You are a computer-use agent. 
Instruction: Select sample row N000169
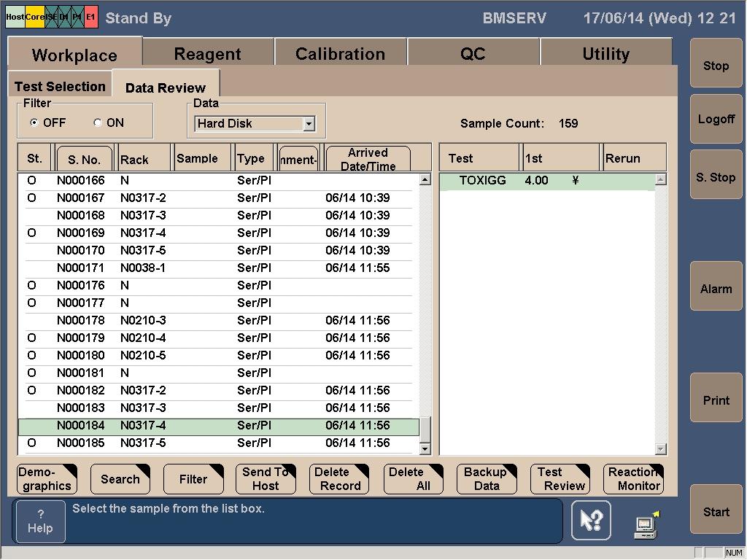point(219,233)
